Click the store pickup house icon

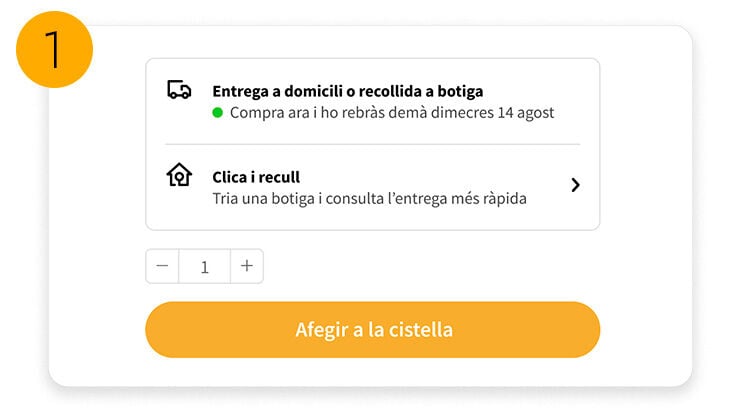point(179,176)
